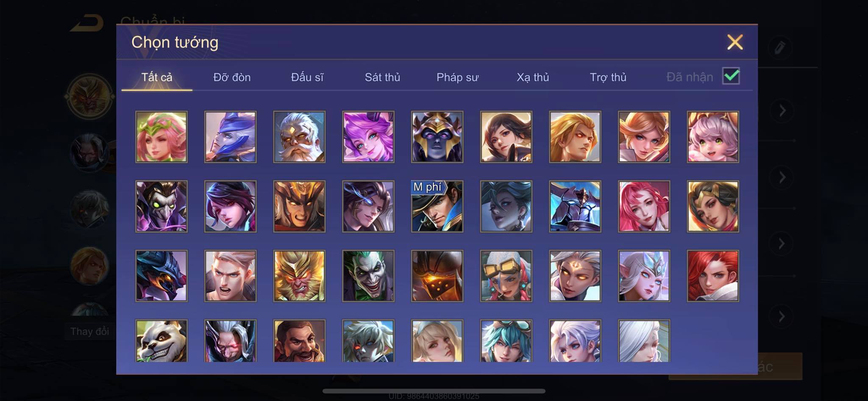The width and height of the screenshot is (868, 401).
Task: Switch to the Sát thủ tab
Action: tap(382, 77)
